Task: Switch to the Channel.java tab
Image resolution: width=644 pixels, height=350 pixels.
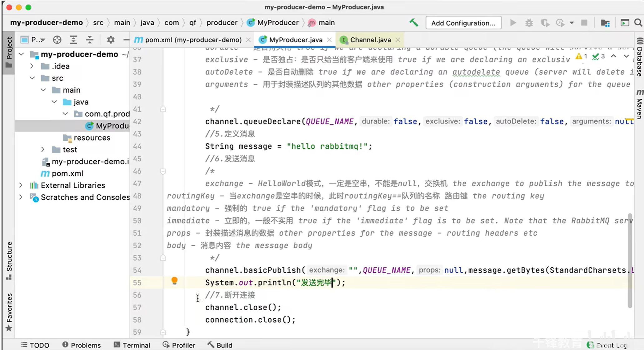Action: coord(370,40)
